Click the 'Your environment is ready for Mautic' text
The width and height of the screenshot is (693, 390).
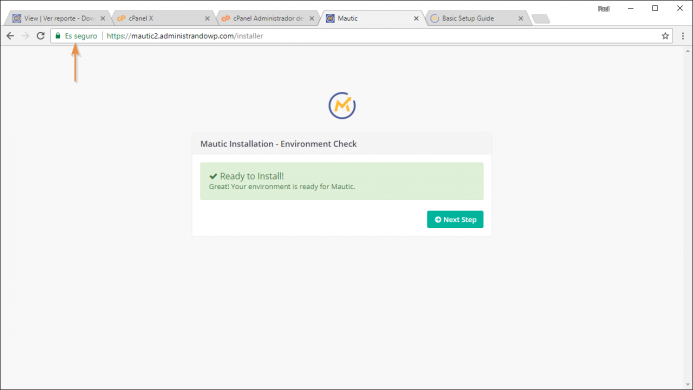[292, 187]
